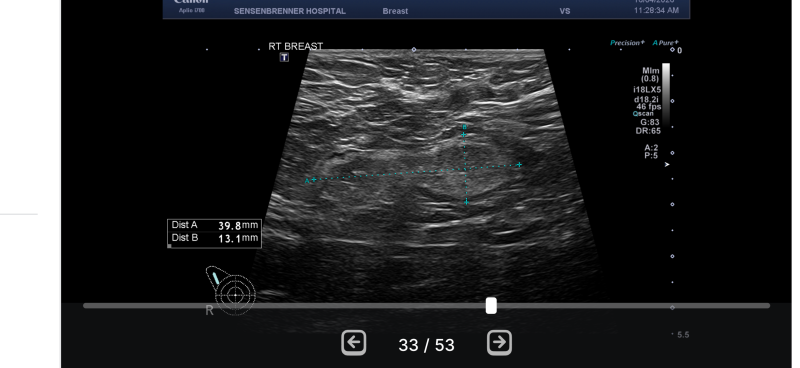Click the Breast preset label in header
This screenshot has height=368, width=800.
[395, 11]
